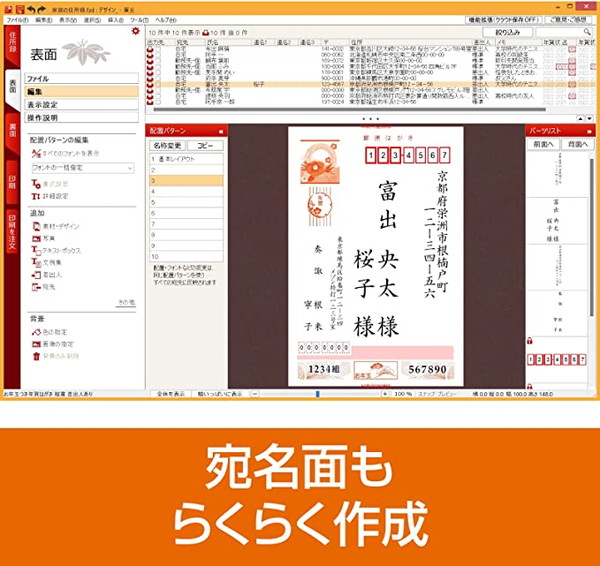The width and height of the screenshot is (600, 566).
Task: Switch to the 裏面 side tab
Action: pos(12,130)
